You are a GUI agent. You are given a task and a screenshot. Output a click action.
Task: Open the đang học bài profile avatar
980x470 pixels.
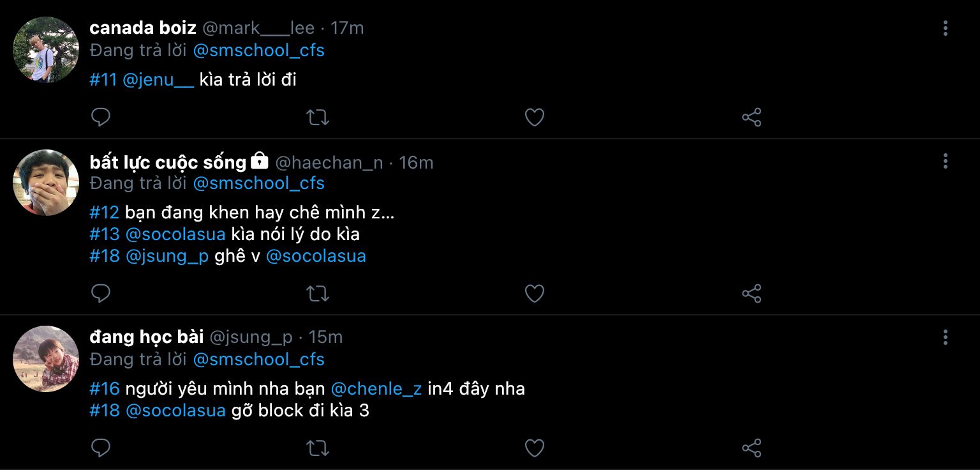(46, 359)
